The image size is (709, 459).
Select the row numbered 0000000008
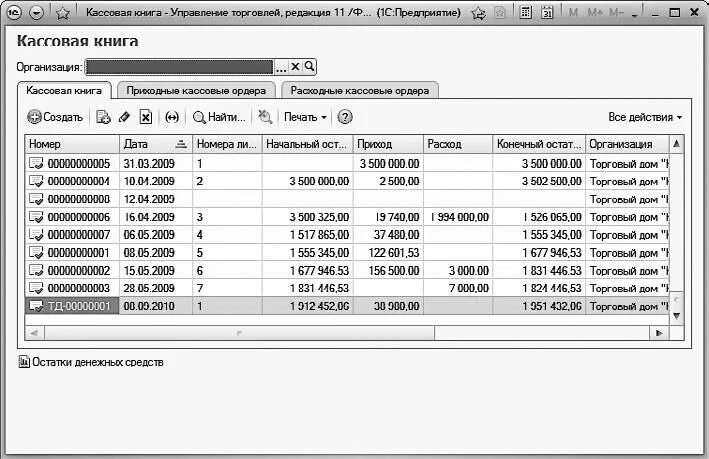click(x=347, y=199)
